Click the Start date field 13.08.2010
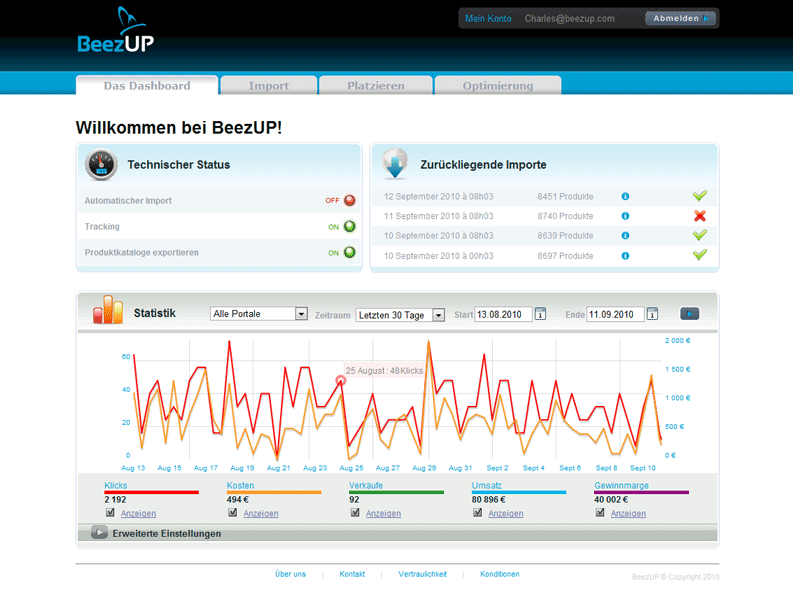Screen dimensions: 793x595 click(x=503, y=314)
